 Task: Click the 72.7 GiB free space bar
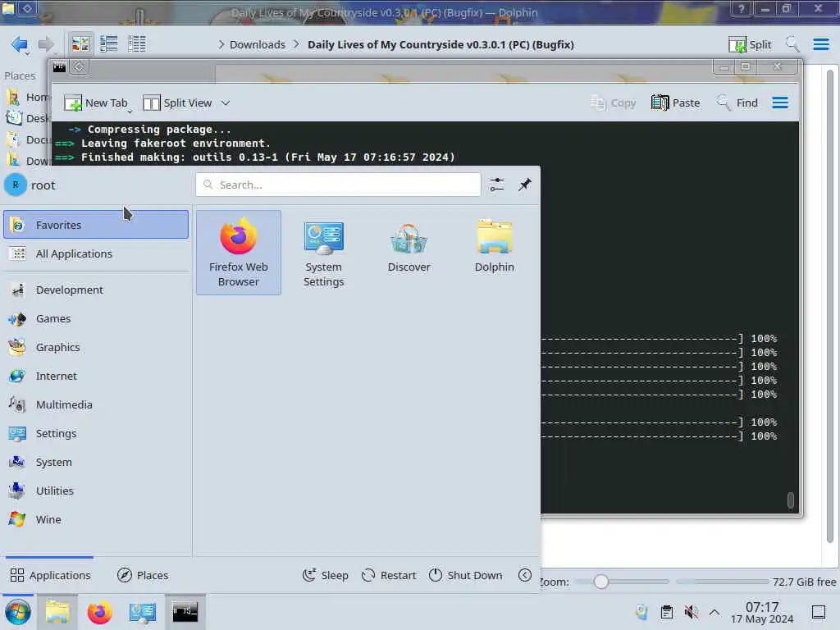(x=756, y=582)
